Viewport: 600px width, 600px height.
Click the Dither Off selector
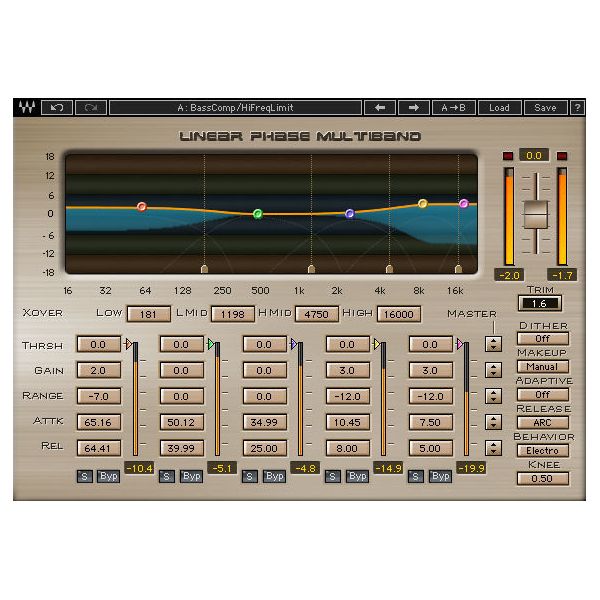(543, 339)
